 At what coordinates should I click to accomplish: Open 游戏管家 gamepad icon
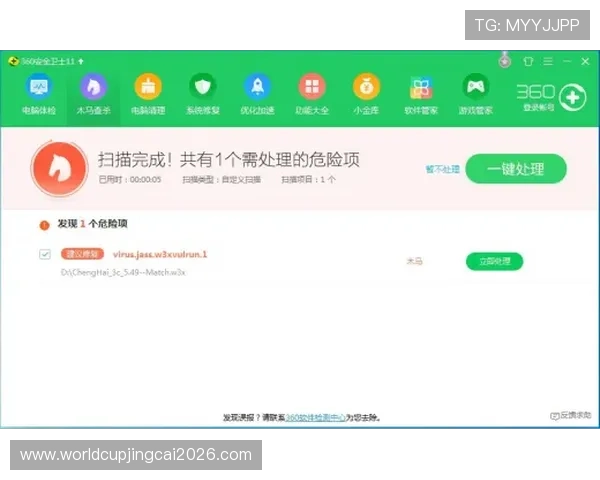click(476, 87)
